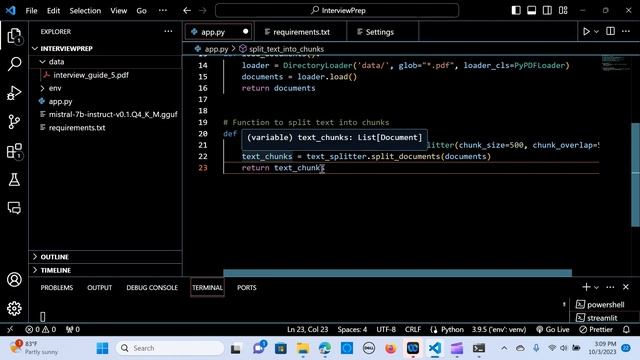The image size is (640, 360).
Task: Go forward with the right arrow
Action: click(x=203, y=10)
